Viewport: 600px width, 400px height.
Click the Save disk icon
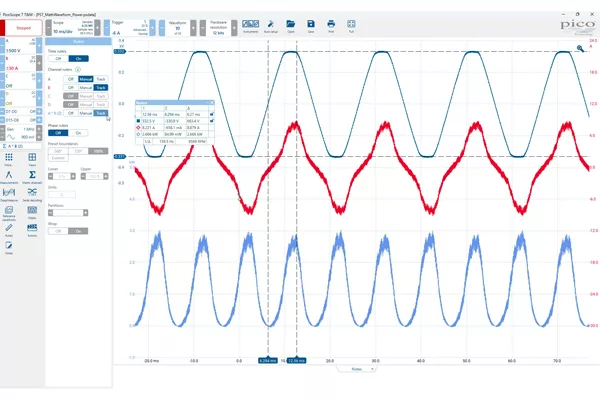coord(311,26)
